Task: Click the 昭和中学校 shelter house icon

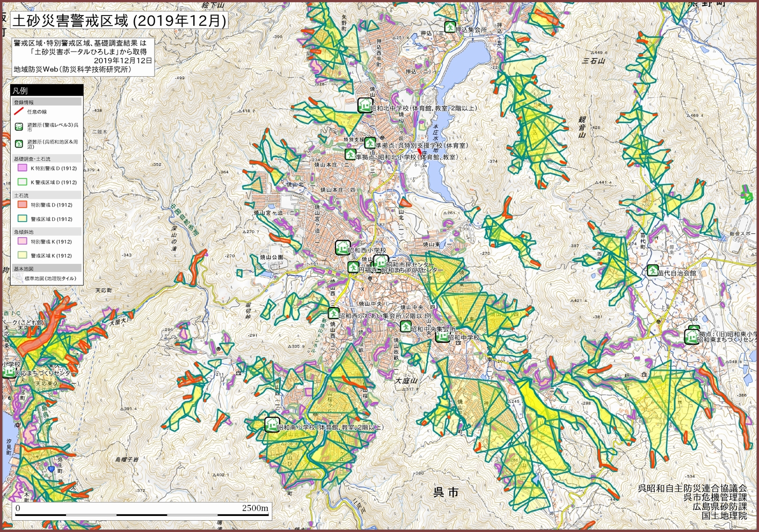Action: pyautogui.click(x=442, y=336)
